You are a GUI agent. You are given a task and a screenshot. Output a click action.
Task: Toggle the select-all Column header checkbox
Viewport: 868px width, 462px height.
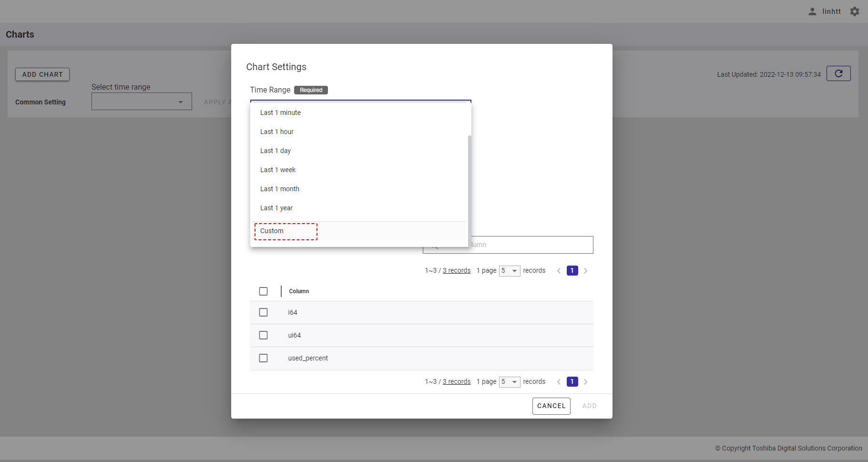point(263,291)
